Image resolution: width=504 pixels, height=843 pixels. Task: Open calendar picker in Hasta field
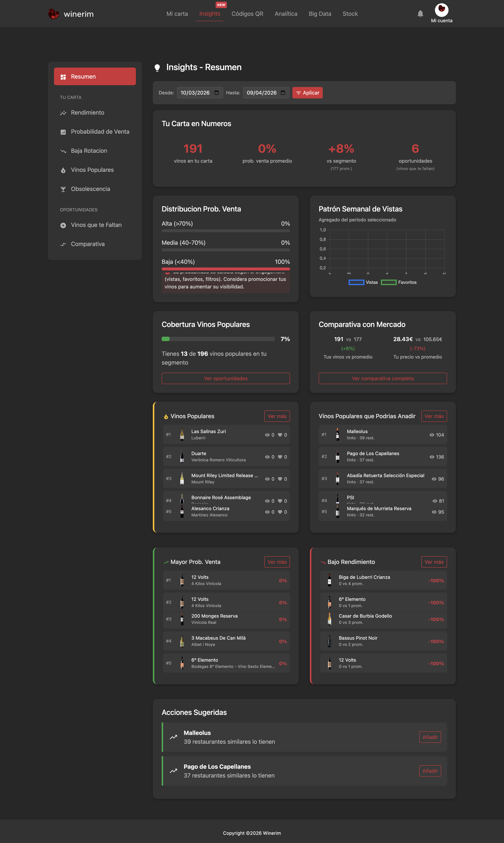283,93
